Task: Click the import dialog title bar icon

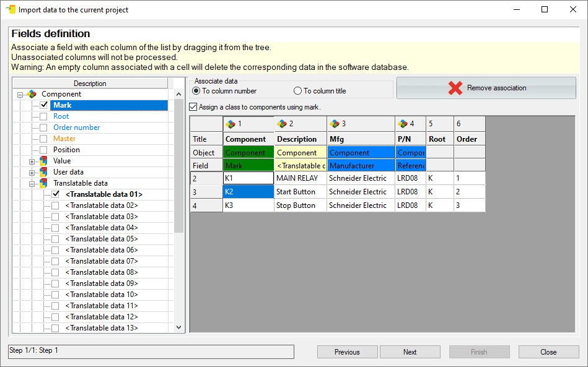Action: [11, 9]
